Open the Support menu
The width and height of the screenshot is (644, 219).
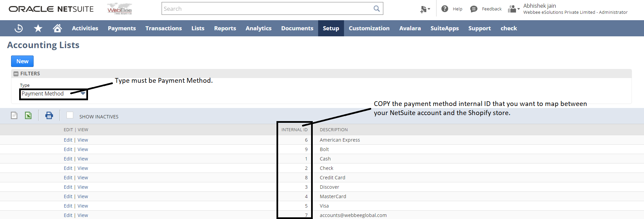coord(479,28)
